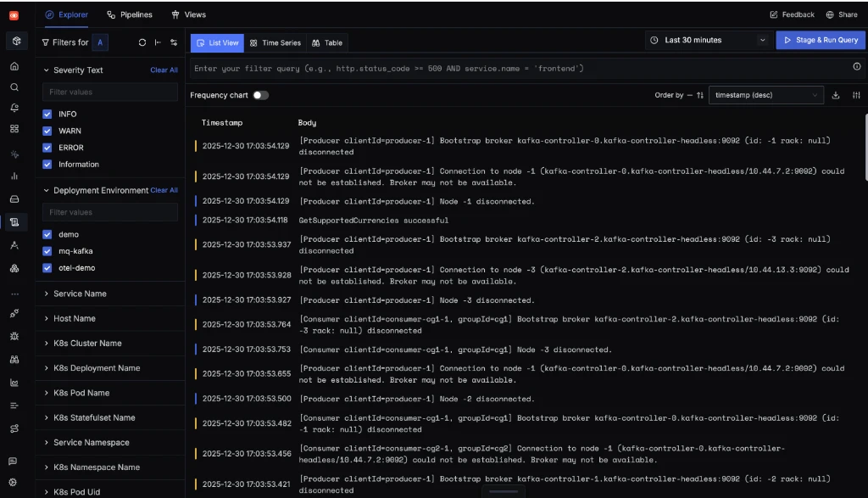Viewport: 868px width, 498px height.
Task: Open the Last 30 minutes time dropdown
Action: 707,40
